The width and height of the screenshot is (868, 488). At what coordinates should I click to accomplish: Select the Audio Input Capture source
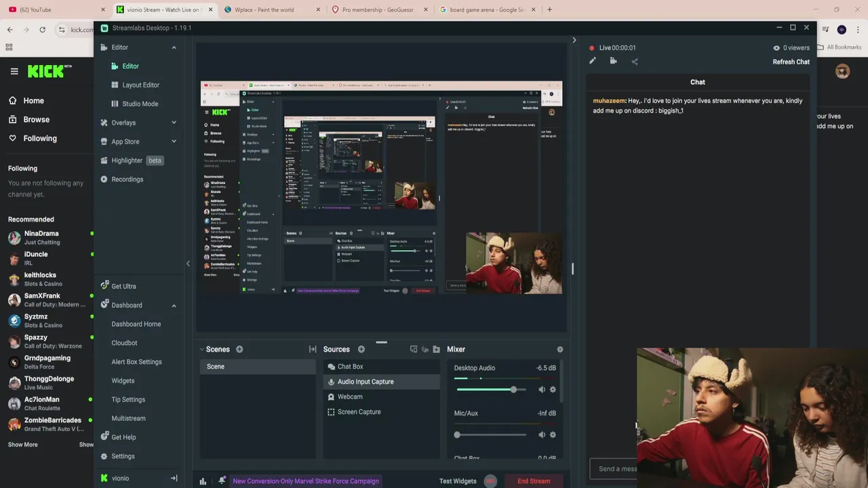tap(381, 382)
